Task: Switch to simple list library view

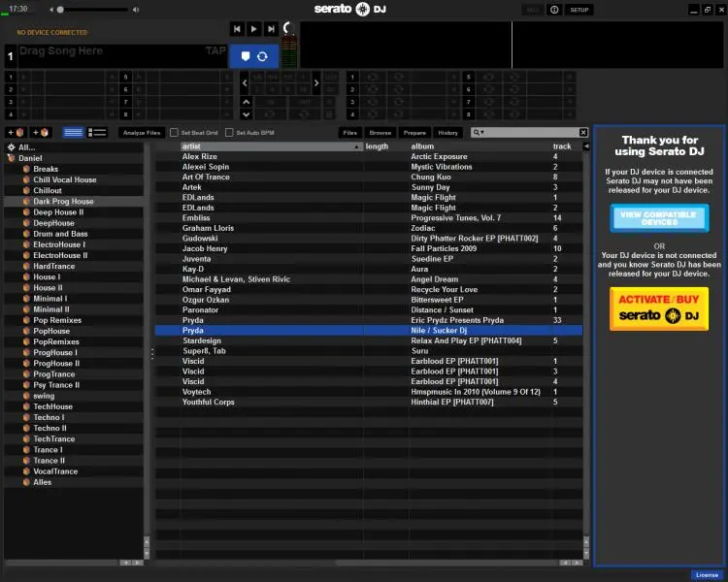Action: point(73,132)
